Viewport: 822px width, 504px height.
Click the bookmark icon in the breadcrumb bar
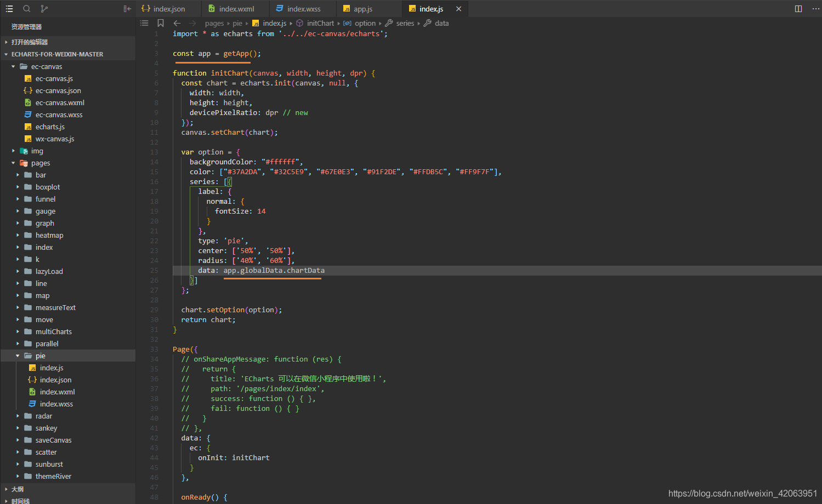(161, 23)
